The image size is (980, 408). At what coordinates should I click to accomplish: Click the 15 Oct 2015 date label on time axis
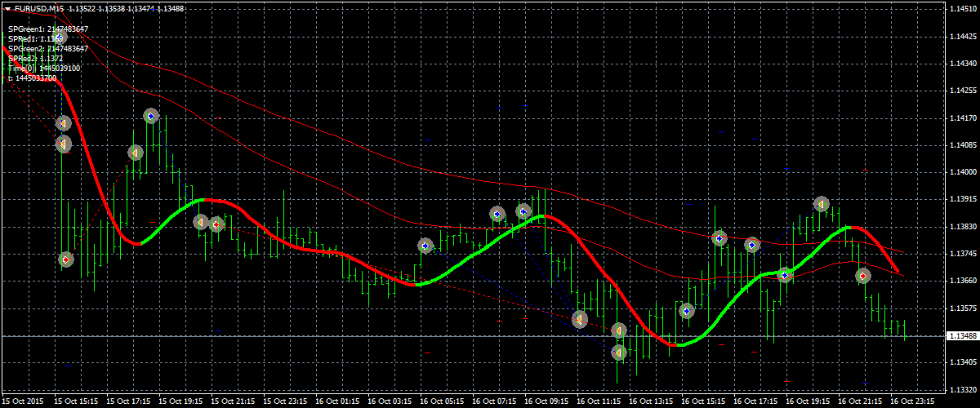pos(23,401)
